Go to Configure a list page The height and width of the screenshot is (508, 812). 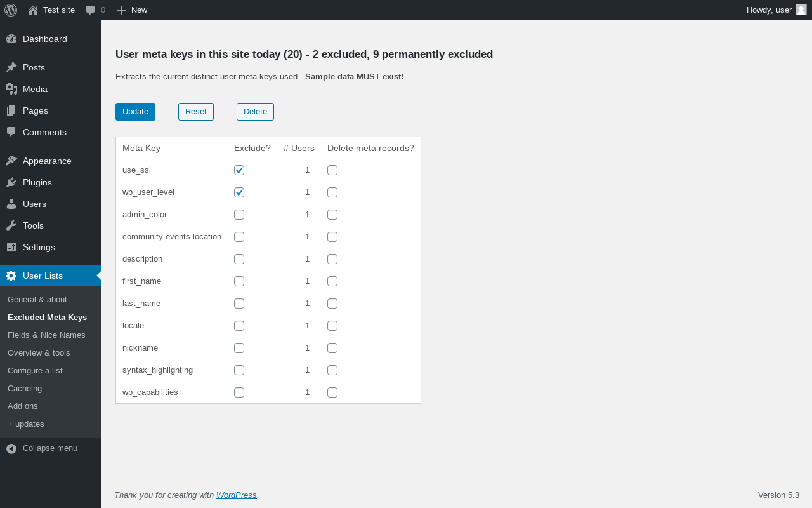pos(35,370)
